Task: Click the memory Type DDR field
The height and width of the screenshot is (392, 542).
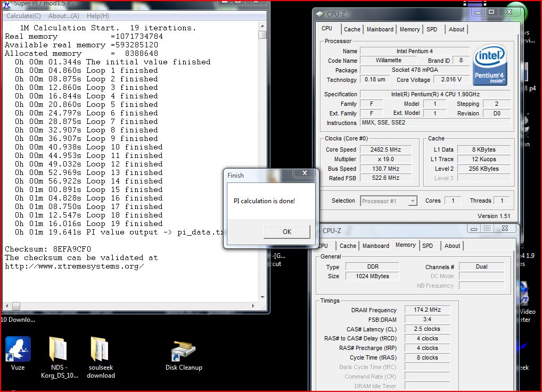Action: 373,266
